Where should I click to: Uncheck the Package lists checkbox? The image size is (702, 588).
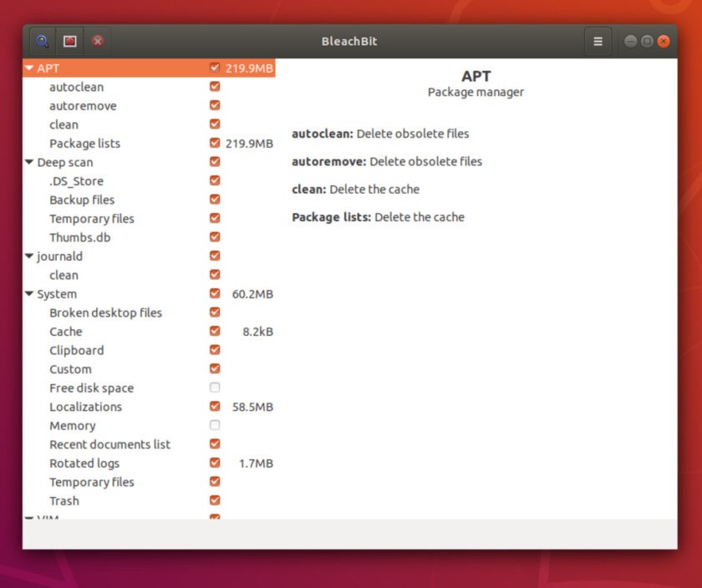click(215, 143)
